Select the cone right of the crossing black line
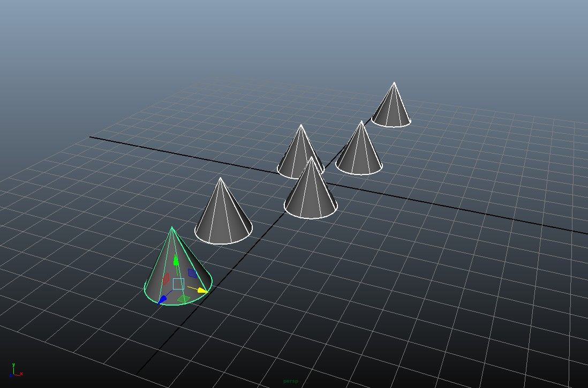Screen dimensions: 588x388 (x=359, y=150)
